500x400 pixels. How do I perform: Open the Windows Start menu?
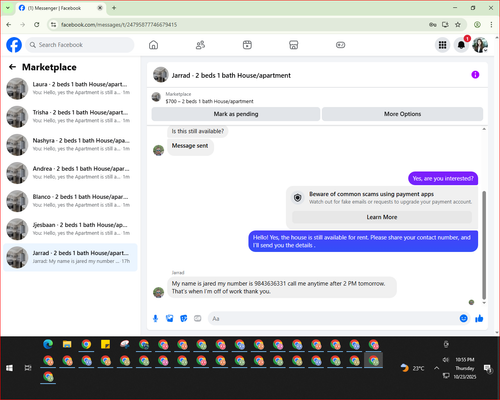click(9, 368)
